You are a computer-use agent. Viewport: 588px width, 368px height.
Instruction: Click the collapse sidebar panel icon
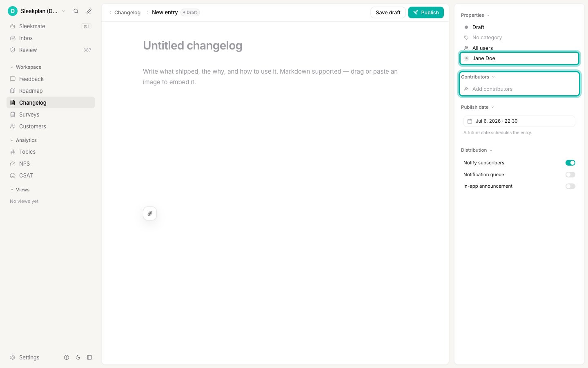(89, 357)
